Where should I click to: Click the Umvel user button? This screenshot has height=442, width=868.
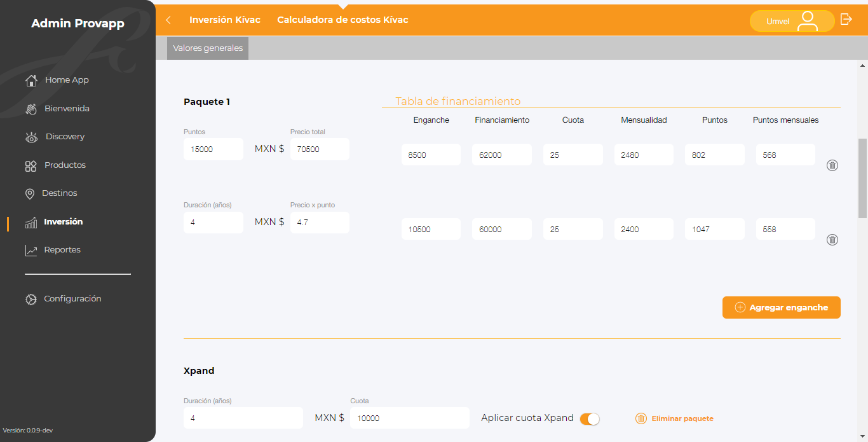click(x=792, y=21)
